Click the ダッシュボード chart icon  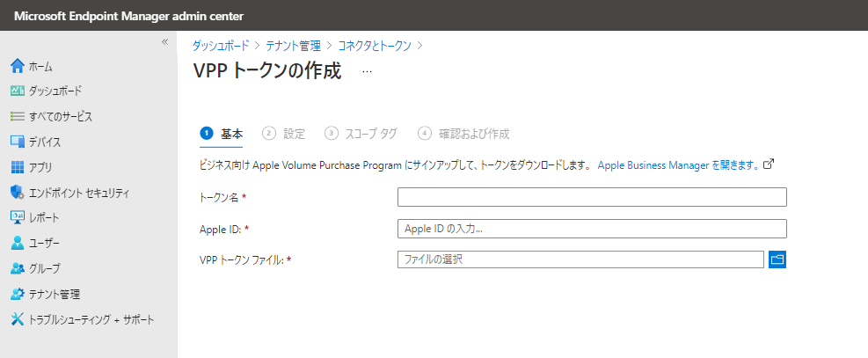pos(18,91)
